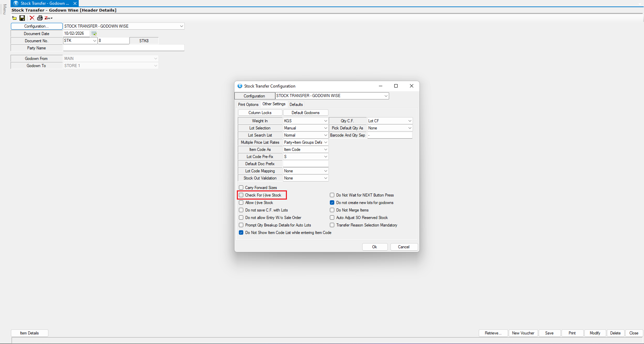Close the Stock Transfer document tab

(x=75, y=3)
